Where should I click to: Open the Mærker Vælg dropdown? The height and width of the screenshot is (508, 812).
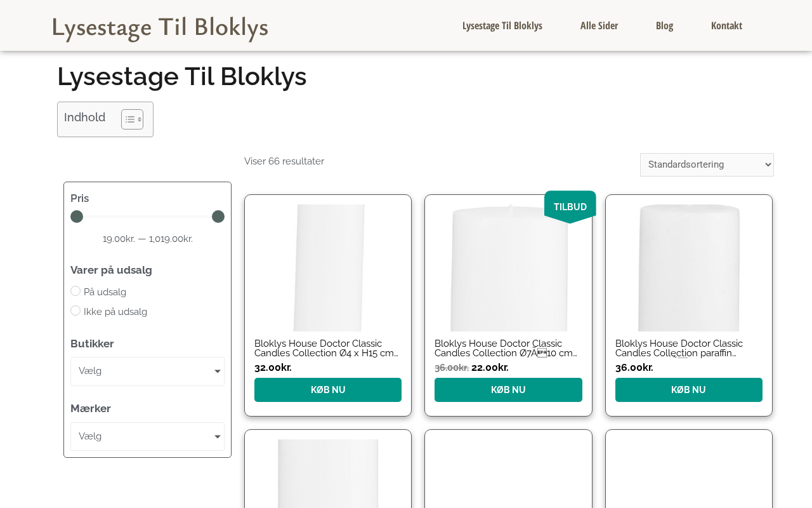[147, 436]
